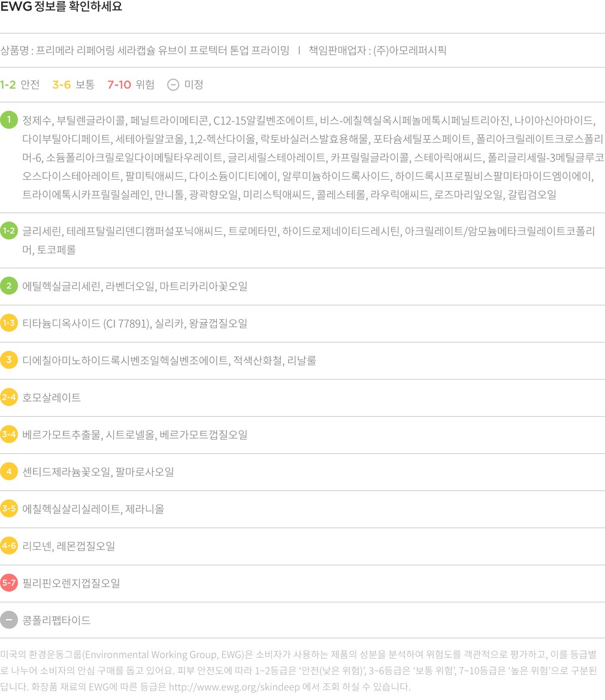The height and width of the screenshot is (700, 605).
Task: Click the green 1-2 grade badge
Action: click(9, 231)
